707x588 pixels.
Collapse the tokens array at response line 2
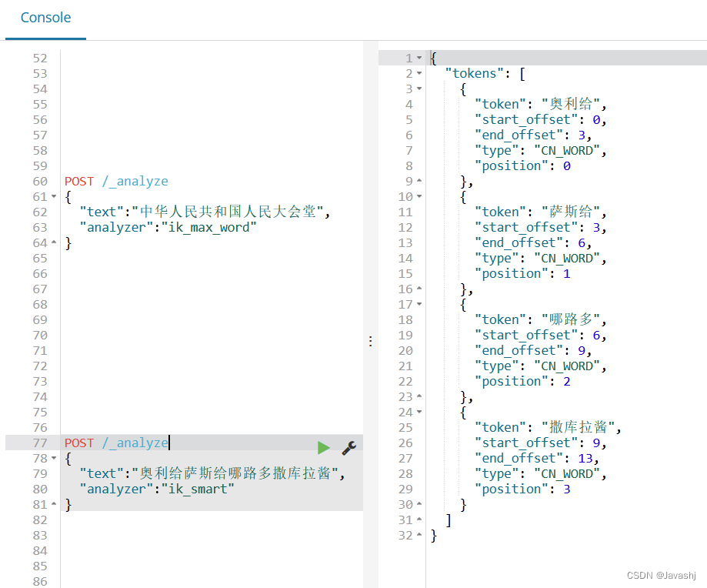click(419, 73)
